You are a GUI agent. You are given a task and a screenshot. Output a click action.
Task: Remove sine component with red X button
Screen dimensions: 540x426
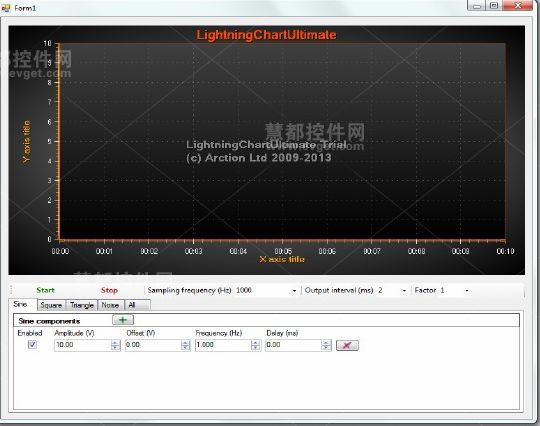coord(347,345)
